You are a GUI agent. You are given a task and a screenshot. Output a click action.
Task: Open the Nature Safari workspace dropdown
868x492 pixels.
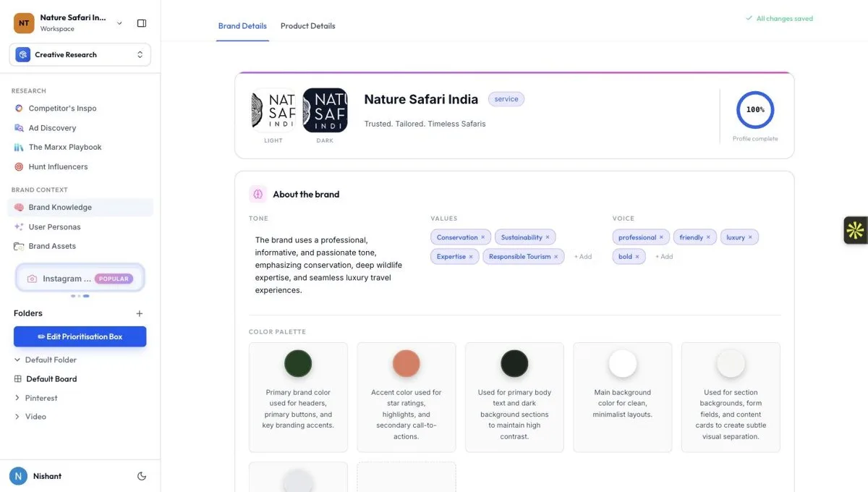[x=119, y=23]
